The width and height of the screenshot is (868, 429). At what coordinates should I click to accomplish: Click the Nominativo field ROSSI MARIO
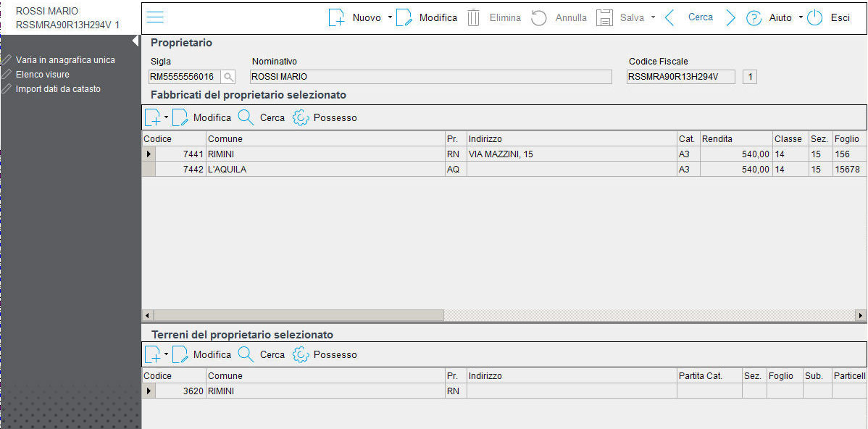tap(430, 77)
